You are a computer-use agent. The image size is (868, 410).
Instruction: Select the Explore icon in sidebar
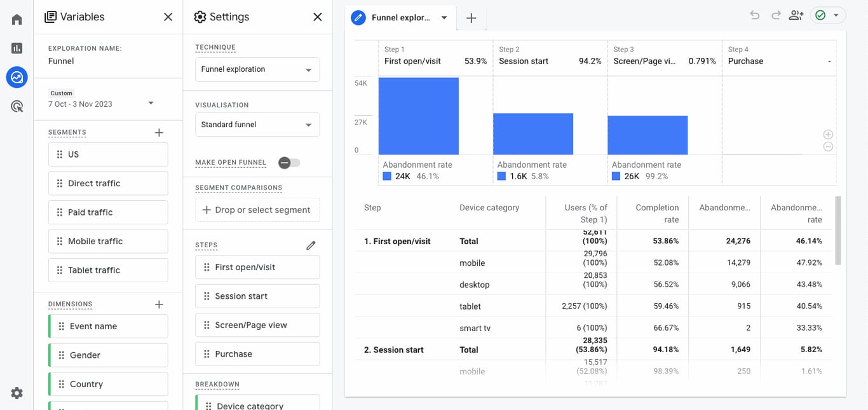pos(17,78)
